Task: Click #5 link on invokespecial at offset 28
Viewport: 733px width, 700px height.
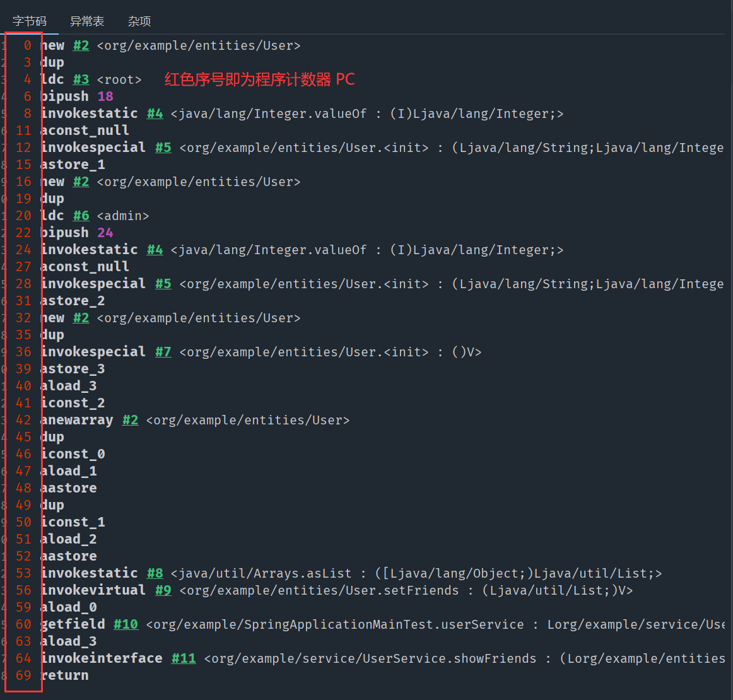Action: click(163, 284)
